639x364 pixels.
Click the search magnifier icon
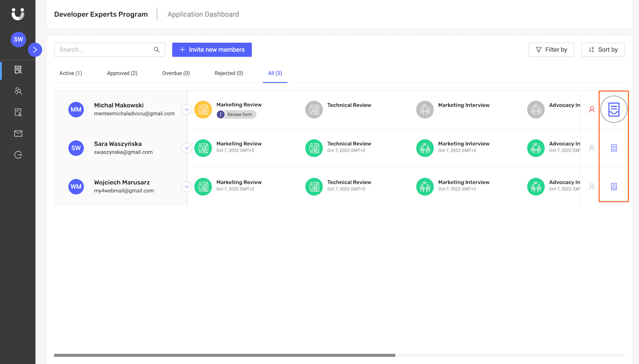coord(156,50)
